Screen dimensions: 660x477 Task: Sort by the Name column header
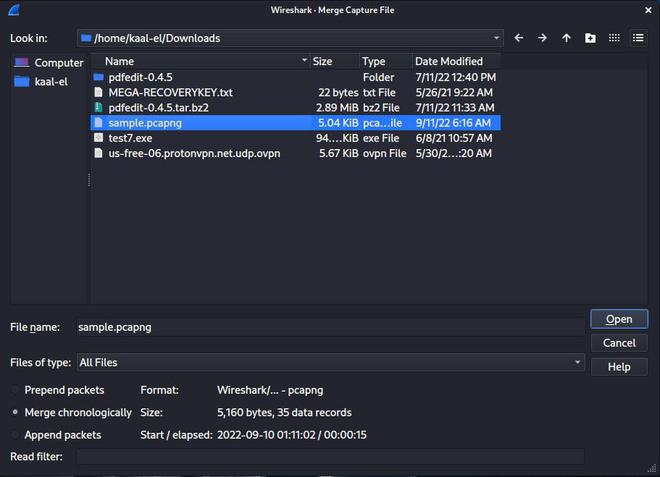pyautogui.click(x=200, y=61)
